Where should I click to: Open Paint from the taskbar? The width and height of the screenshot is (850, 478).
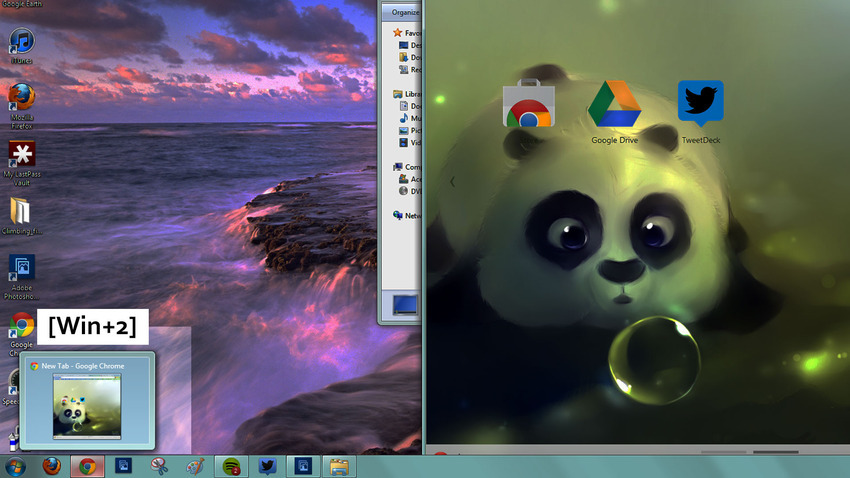click(195, 466)
